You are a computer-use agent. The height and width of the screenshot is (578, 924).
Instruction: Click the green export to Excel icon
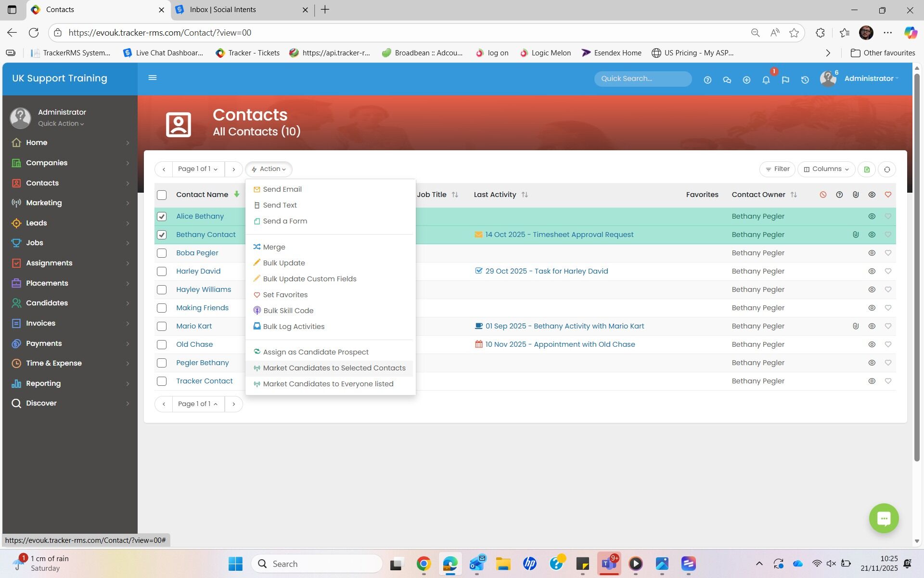pos(867,169)
